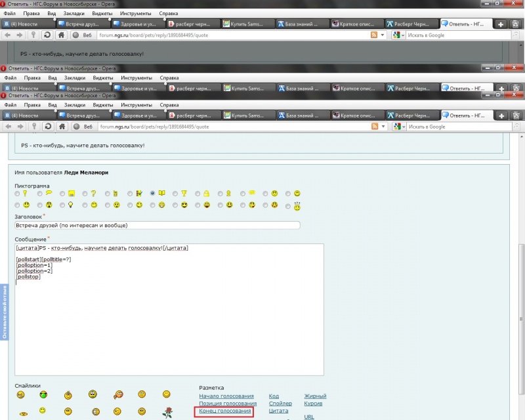
Task: Click the reload page icon in toolbar
Action: click(x=48, y=127)
